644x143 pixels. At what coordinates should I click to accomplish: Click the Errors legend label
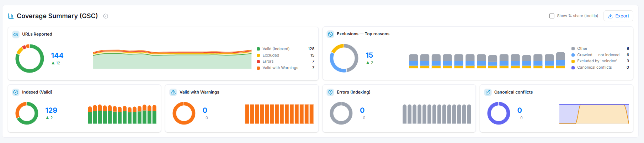[x=268, y=62]
